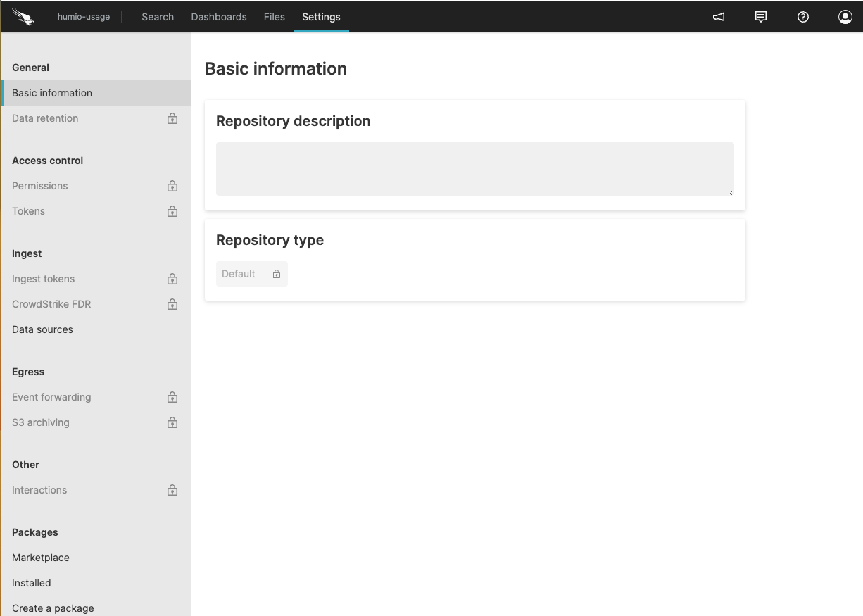The width and height of the screenshot is (863, 616).
Task: Switch to the Search tab
Action: coord(158,17)
